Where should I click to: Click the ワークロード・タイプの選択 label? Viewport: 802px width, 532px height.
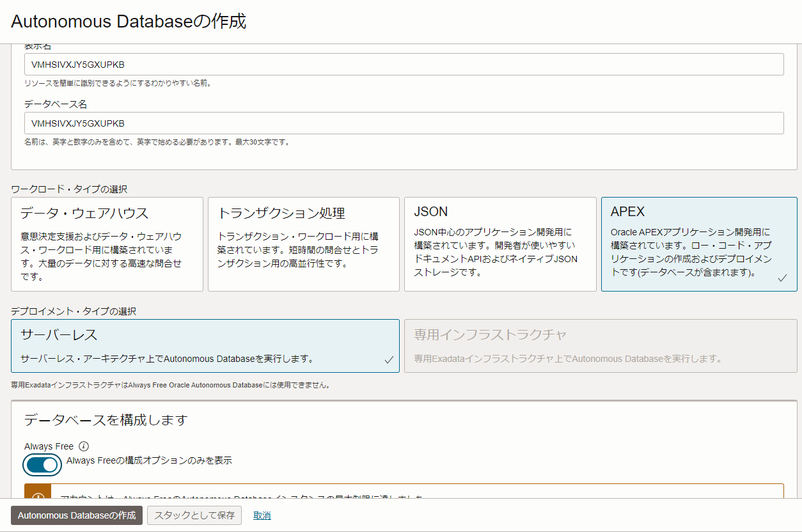pyautogui.click(x=69, y=189)
